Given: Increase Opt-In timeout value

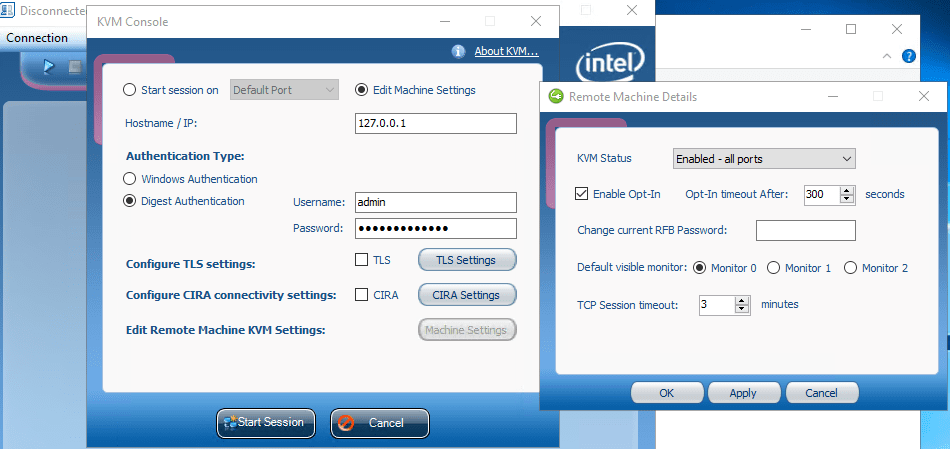Looking at the screenshot, I should [x=847, y=190].
